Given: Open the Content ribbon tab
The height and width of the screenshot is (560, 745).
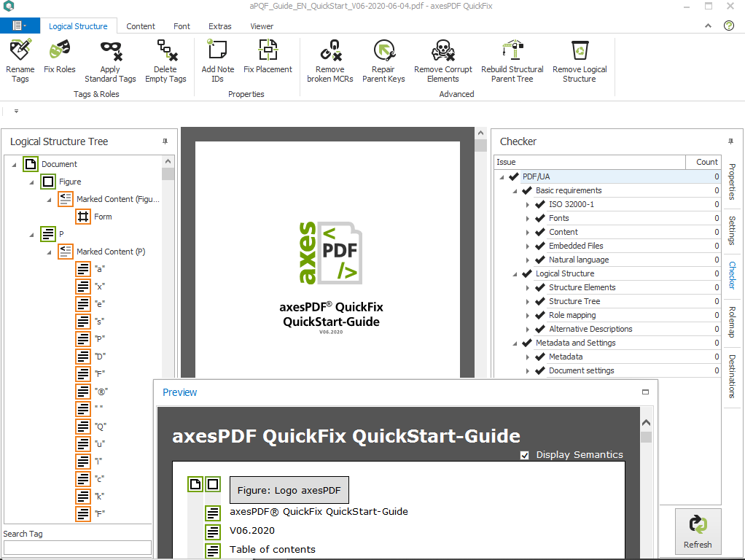Looking at the screenshot, I should pyautogui.click(x=141, y=26).
